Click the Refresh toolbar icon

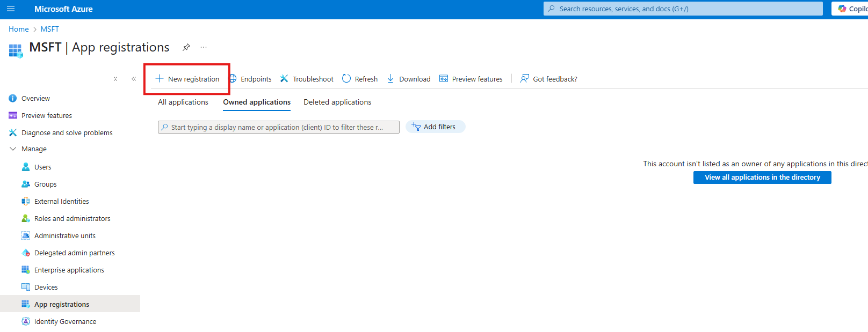(346, 79)
